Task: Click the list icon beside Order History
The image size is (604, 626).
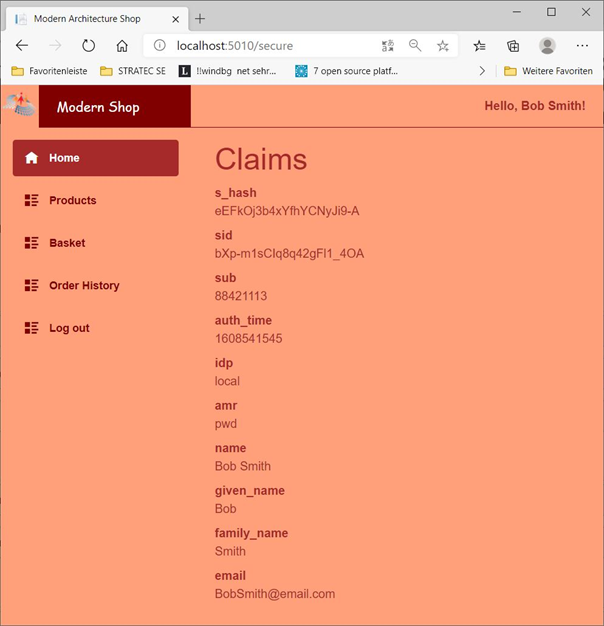Action: click(32, 285)
